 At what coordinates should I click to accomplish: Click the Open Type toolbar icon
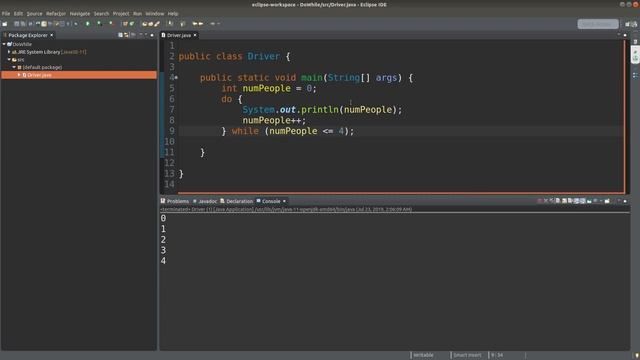(144, 24)
